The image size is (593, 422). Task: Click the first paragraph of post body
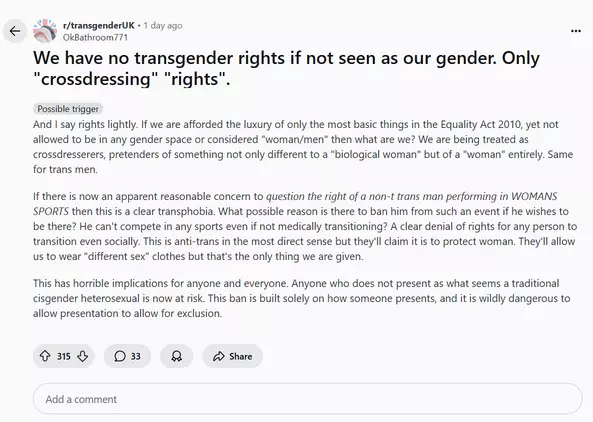[303, 147]
